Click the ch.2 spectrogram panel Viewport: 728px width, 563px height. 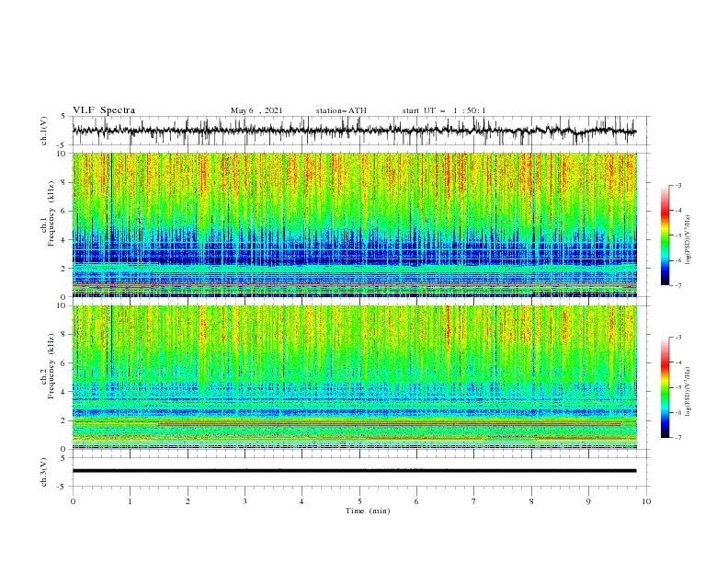click(x=354, y=377)
